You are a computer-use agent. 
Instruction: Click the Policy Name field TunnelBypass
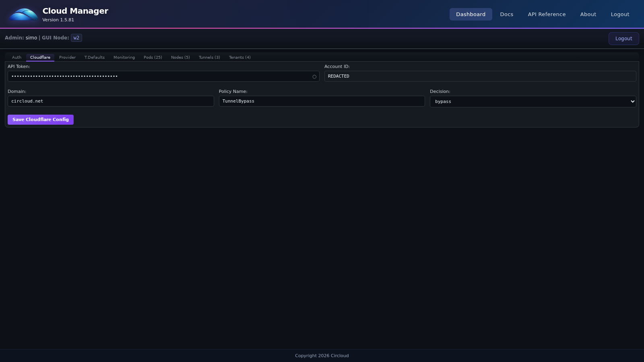pos(322,101)
